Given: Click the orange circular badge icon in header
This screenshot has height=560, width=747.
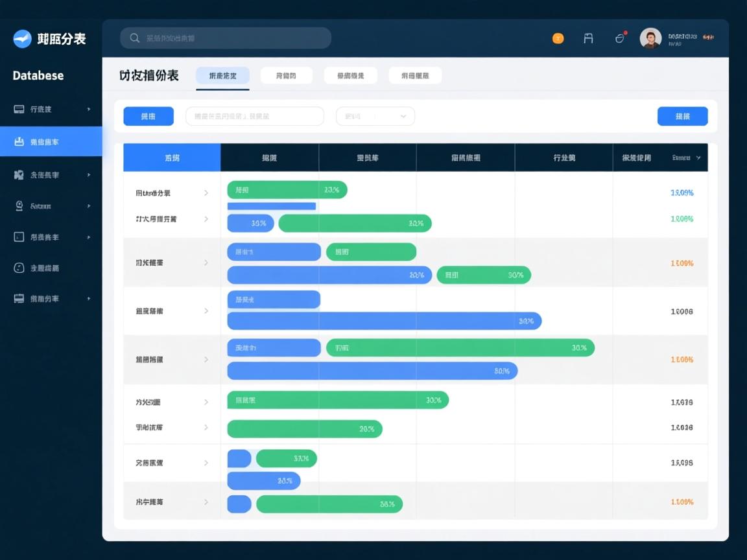Looking at the screenshot, I should pyautogui.click(x=558, y=39).
